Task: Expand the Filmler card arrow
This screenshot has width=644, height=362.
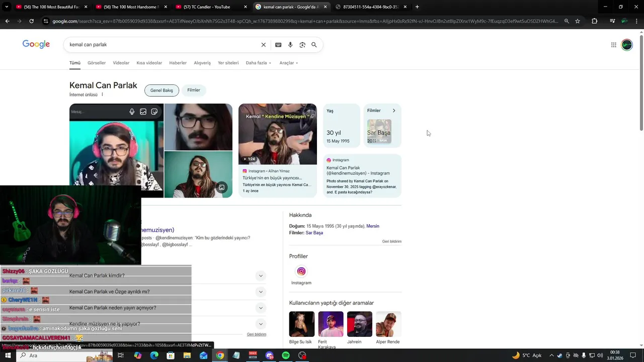Action: pyautogui.click(x=394, y=111)
